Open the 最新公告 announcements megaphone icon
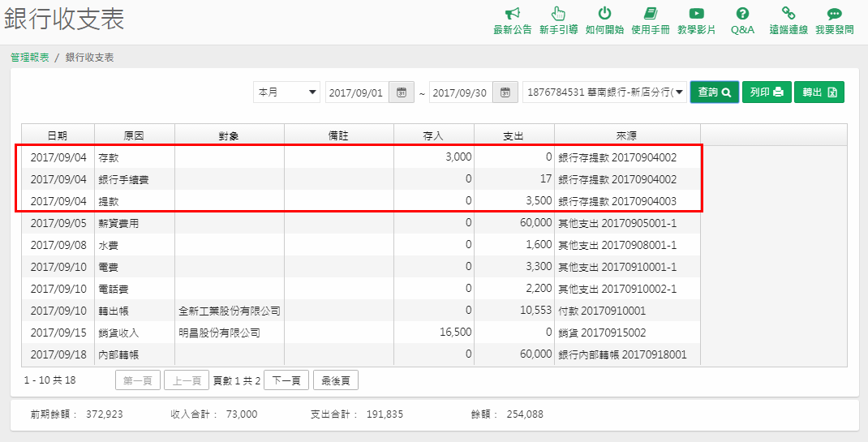868x442 pixels. 513,13
